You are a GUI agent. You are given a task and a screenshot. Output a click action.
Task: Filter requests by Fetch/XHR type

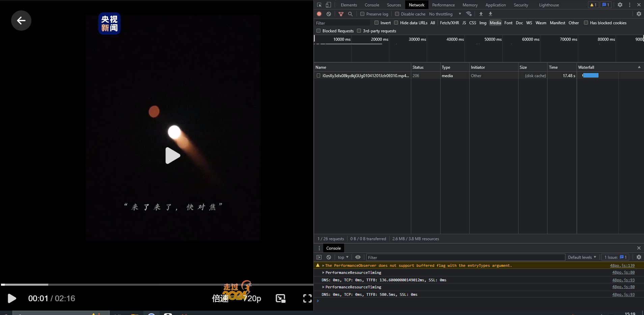449,23
